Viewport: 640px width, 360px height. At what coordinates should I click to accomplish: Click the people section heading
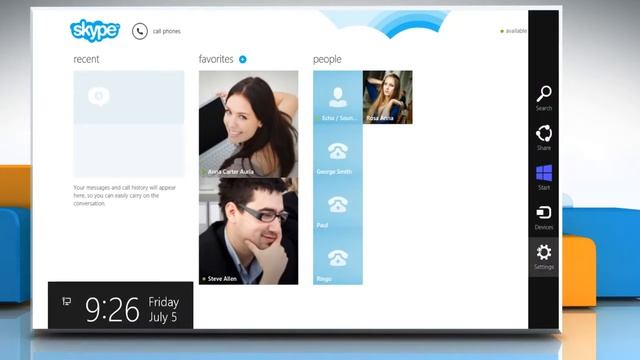[x=327, y=60]
